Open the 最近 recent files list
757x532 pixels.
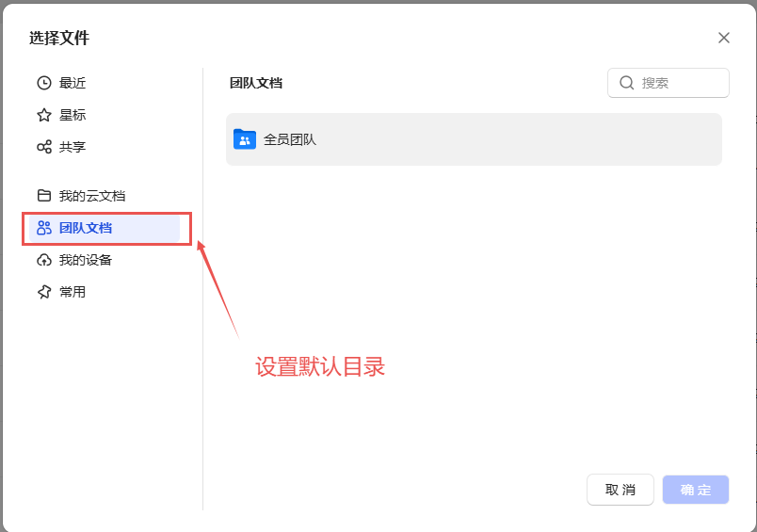(72, 83)
